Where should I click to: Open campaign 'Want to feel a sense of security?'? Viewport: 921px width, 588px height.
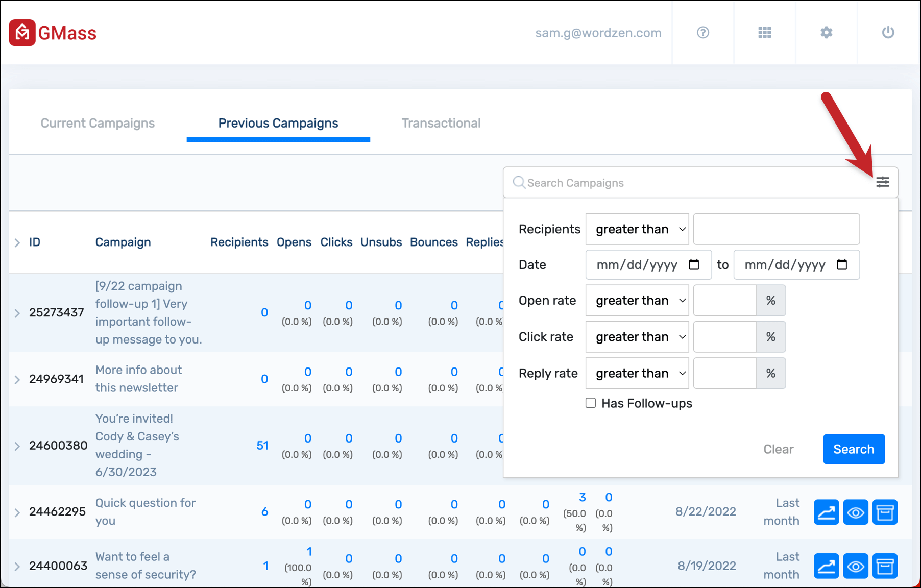[x=146, y=566]
